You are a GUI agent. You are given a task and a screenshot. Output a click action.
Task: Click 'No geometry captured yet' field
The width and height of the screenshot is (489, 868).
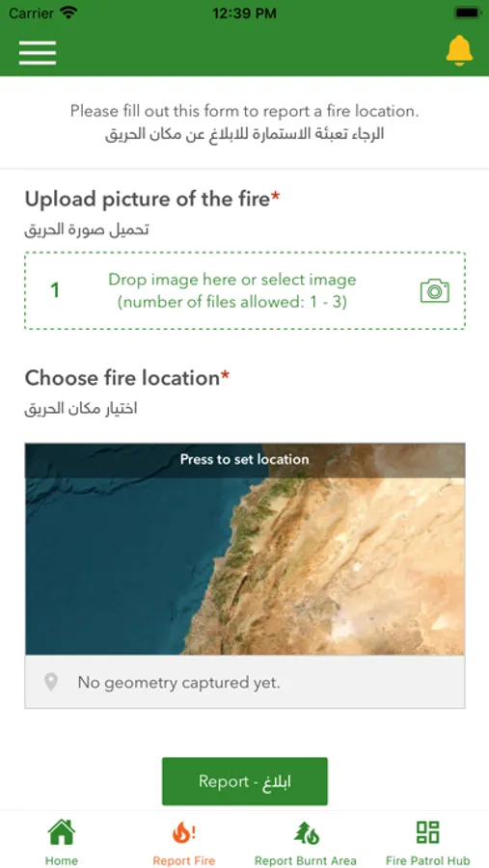coord(245,682)
